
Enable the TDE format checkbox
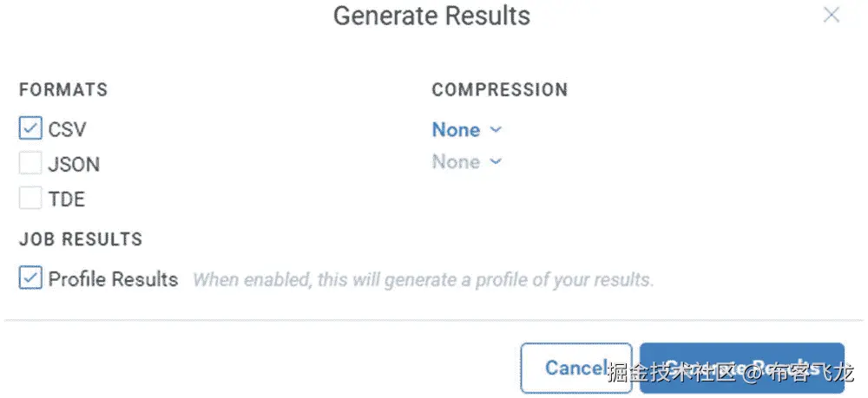click(30, 198)
